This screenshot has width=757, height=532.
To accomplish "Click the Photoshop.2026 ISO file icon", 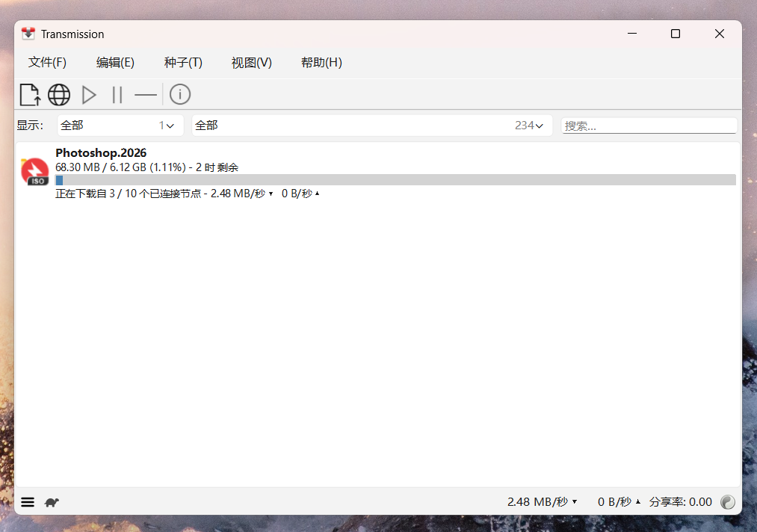I will (x=35, y=172).
